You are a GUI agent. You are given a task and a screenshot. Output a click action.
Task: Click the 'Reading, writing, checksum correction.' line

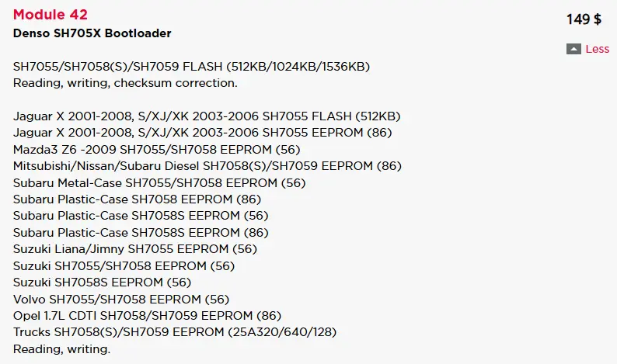click(125, 82)
